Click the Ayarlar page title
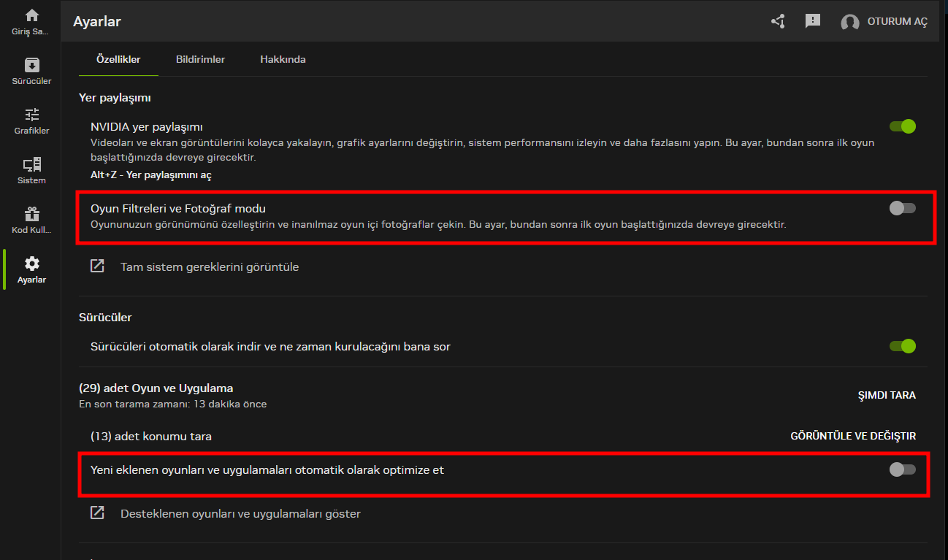Image resolution: width=948 pixels, height=560 pixels. coord(97,22)
